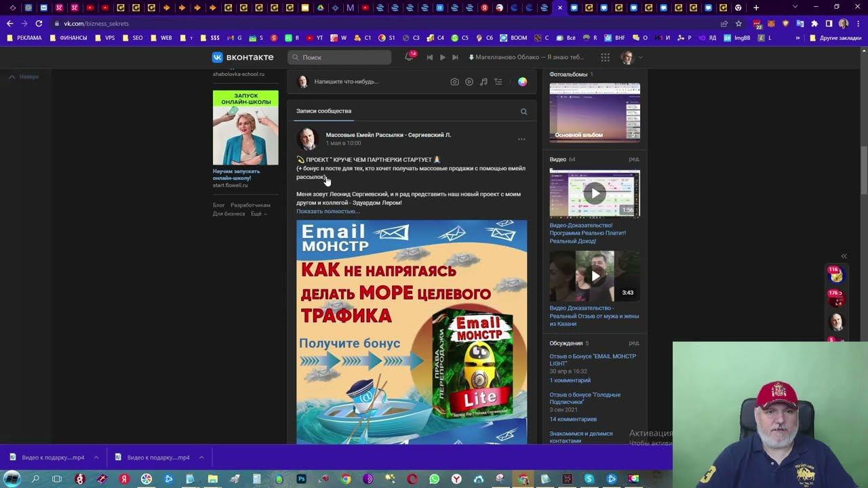Viewport: 868px width, 488px height.
Task: Open the Видео section header
Action: pyautogui.click(x=557, y=159)
